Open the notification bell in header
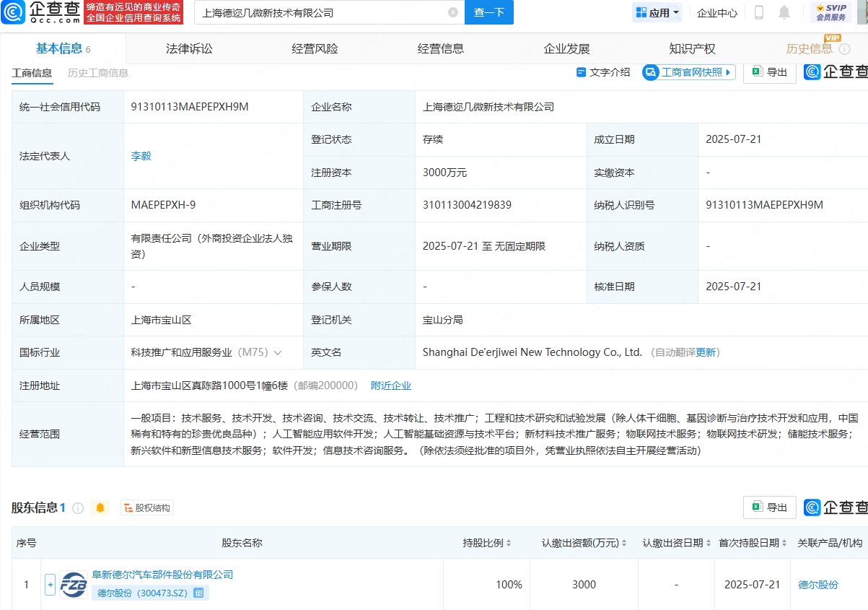Image resolution: width=868 pixels, height=610 pixels. [x=784, y=12]
